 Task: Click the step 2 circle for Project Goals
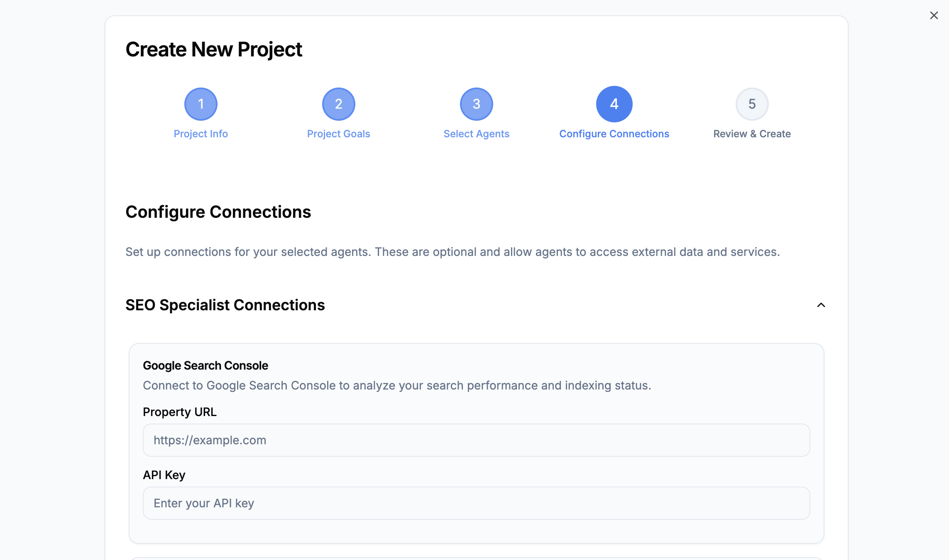tap(338, 104)
